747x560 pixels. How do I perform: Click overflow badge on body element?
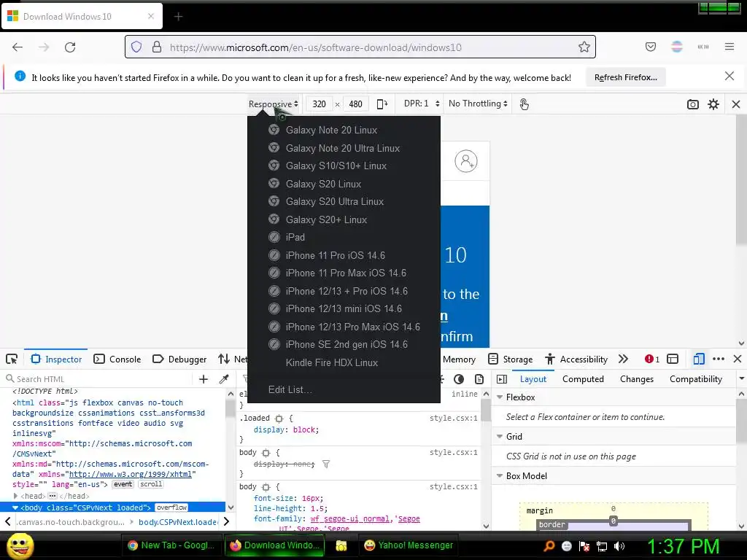pyautogui.click(x=172, y=507)
